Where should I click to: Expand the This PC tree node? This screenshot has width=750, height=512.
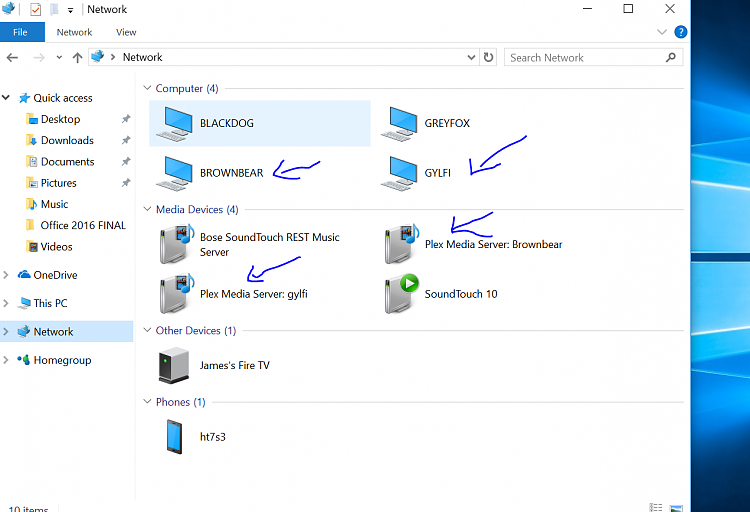pyautogui.click(x=6, y=303)
